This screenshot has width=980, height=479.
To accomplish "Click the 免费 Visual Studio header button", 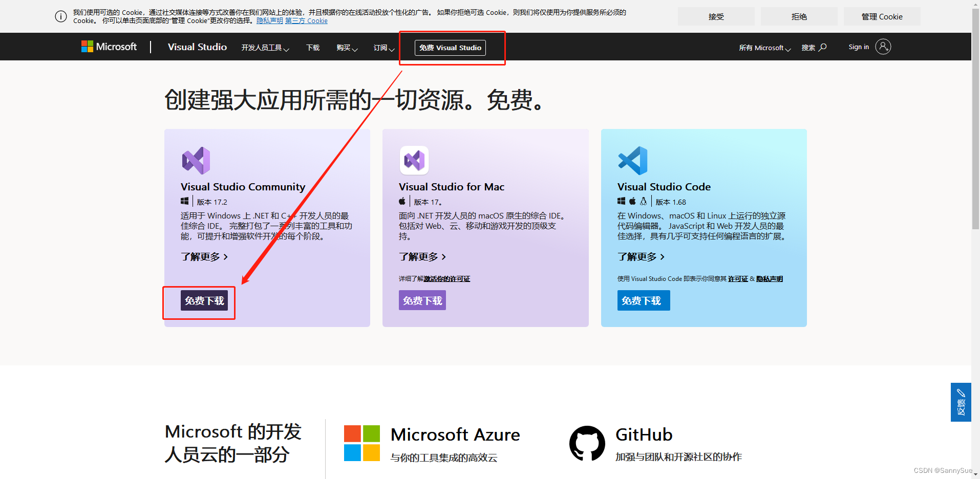I will (x=450, y=48).
